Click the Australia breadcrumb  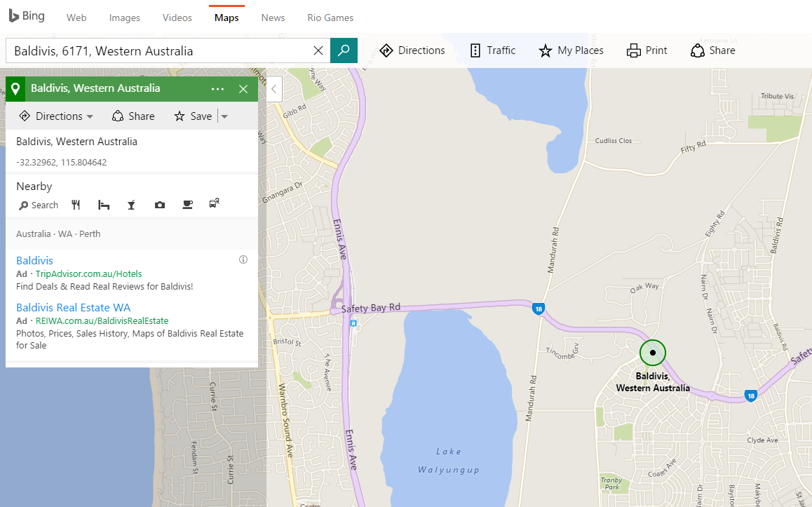[x=33, y=234]
